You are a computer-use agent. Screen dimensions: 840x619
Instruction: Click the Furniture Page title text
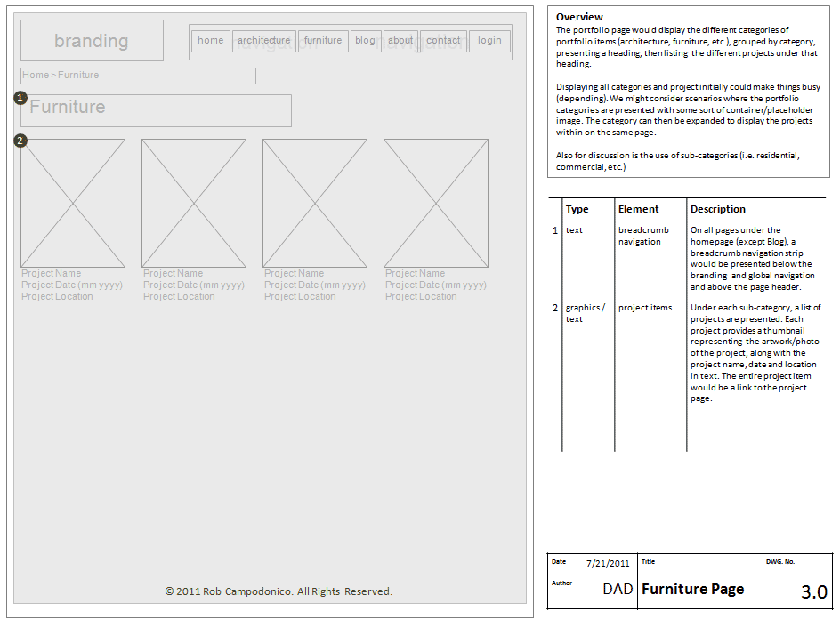coord(692,590)
